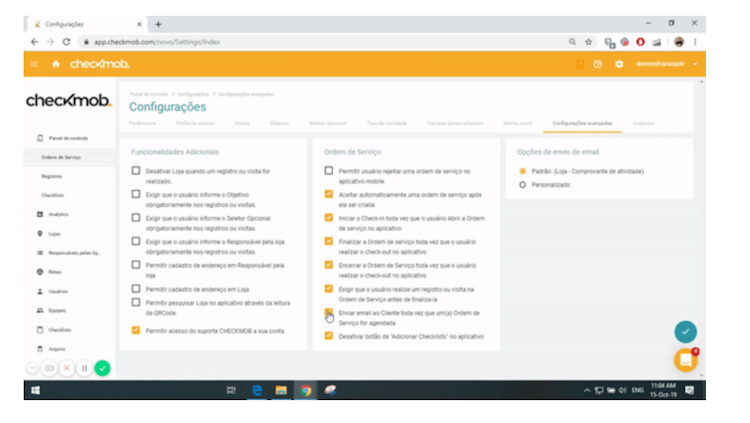This screenshot has width=750, height=423.
Task: Pause recording with the pause button
Action: point(84,368)
